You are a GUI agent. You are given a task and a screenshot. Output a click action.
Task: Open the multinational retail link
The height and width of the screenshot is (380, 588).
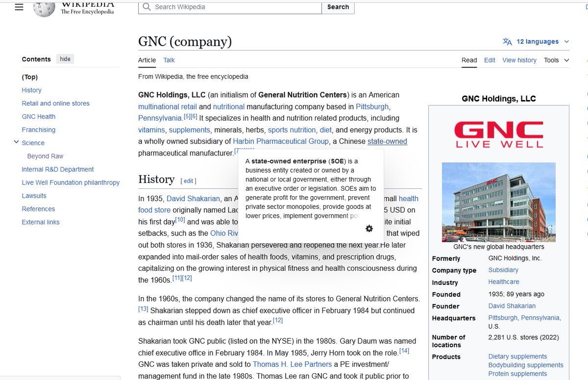click(168, 106)
